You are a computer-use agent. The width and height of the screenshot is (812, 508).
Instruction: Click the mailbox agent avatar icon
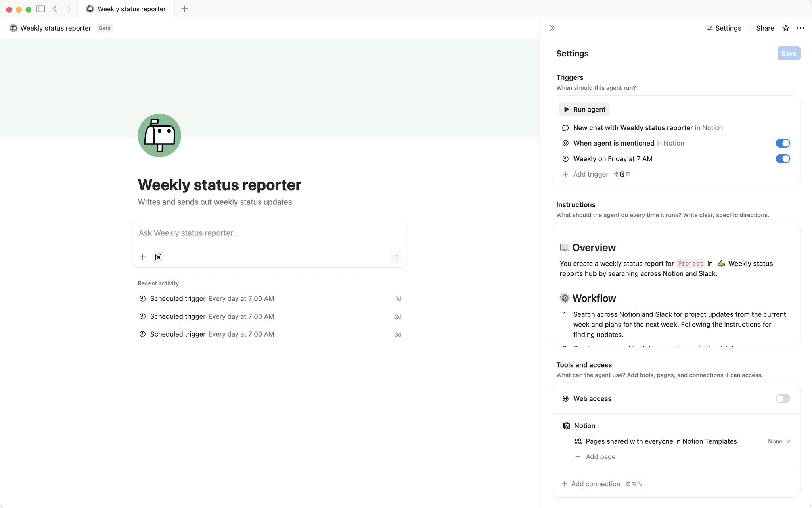[x=159, y=135]
